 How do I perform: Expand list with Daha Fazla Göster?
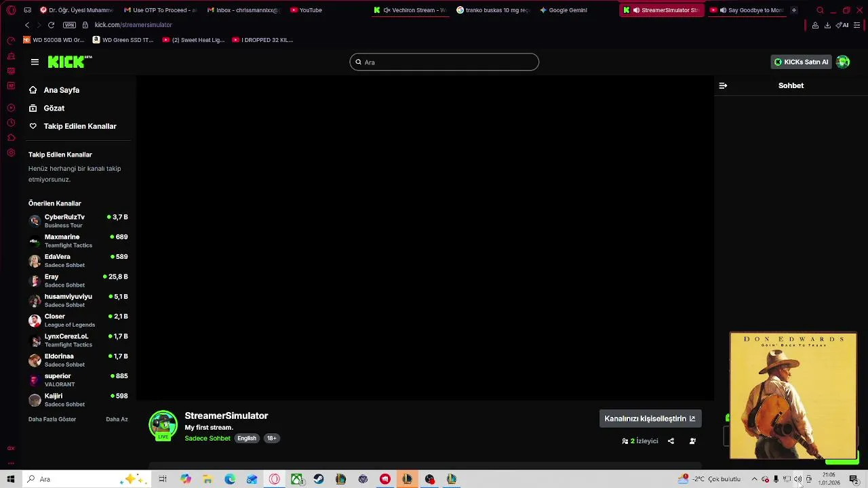pos(52,420)
